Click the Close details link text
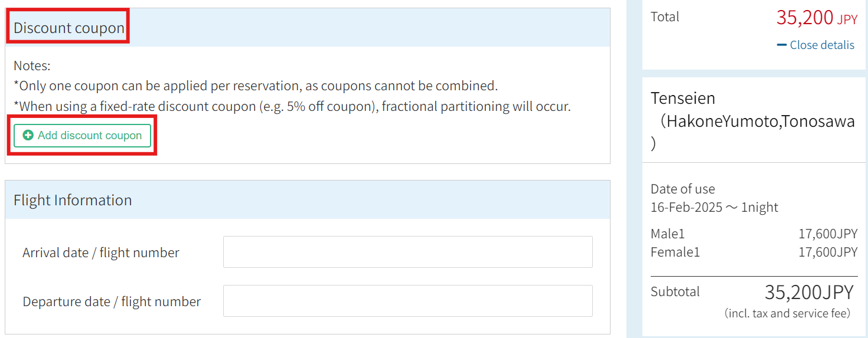The width and height of the screenshot is (868, 338). (x=822, y=45)
